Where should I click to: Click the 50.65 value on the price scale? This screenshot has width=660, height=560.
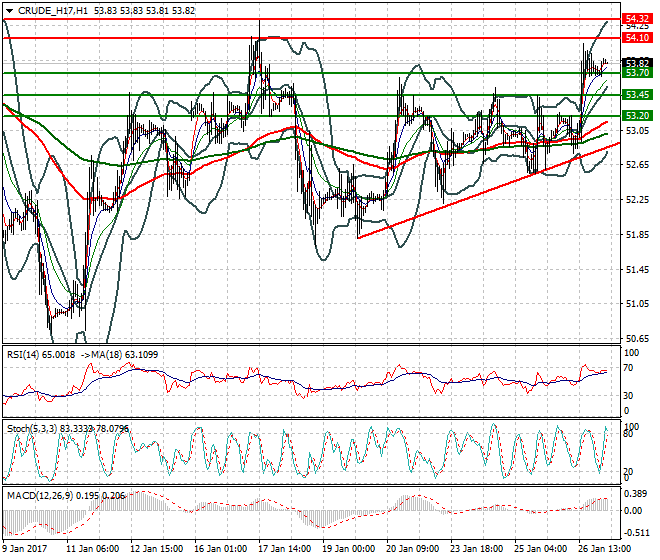[x=637, y=338]
